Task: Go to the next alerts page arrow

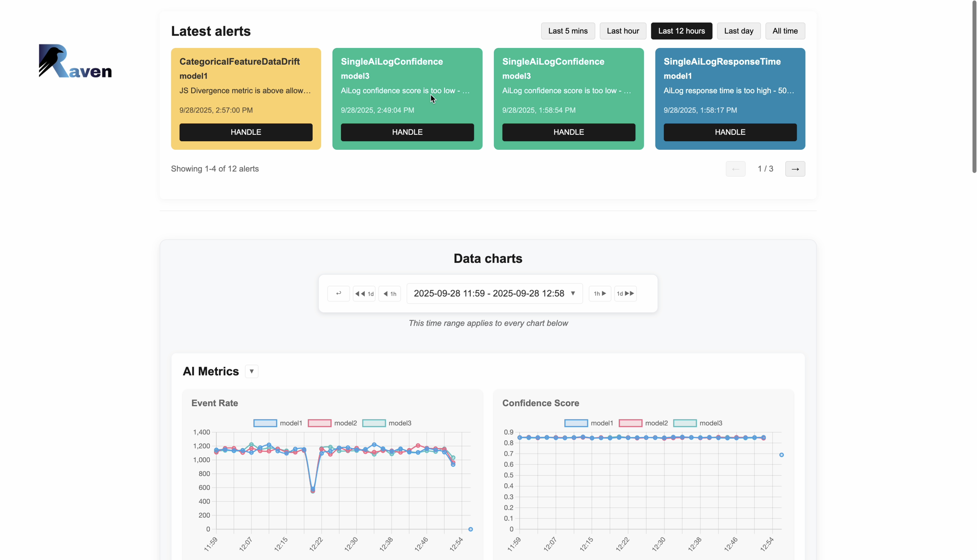Action: point(795,169)
